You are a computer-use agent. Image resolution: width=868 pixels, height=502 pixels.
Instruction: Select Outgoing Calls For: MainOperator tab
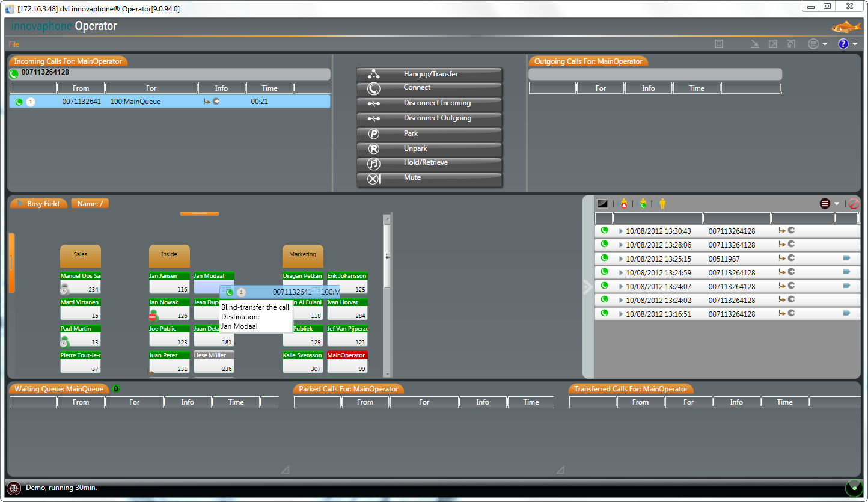click(x=588, y=61)
